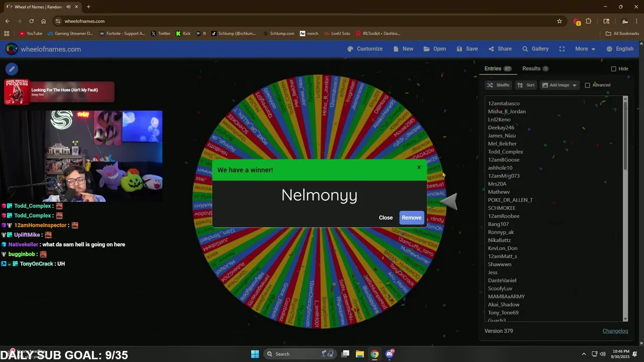Open the YouTube bookmark
This screenshot has width=644, height=362.
click(31, 34)
